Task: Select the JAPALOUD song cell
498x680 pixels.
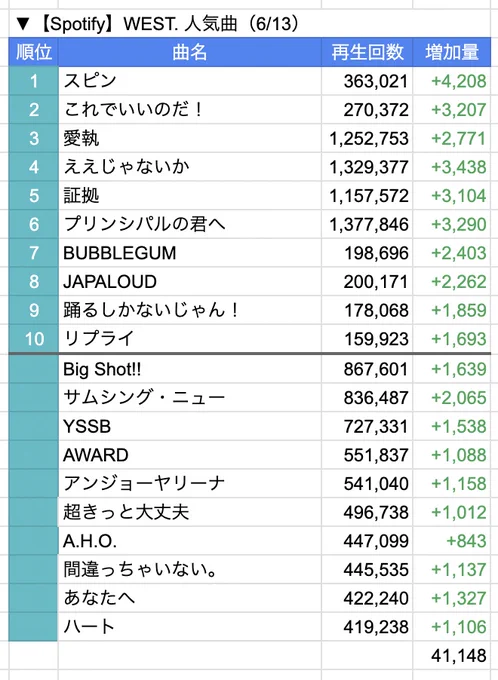Action: 190,281
